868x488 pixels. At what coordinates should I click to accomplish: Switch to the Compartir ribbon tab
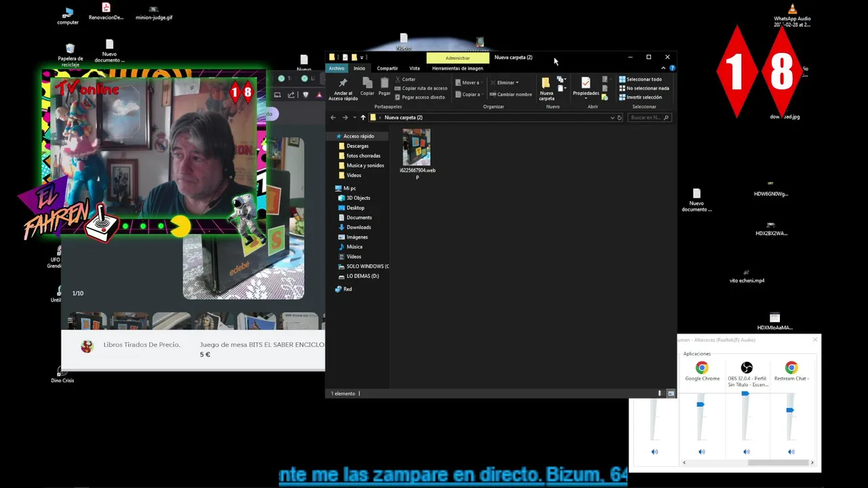tap(387, 68)
